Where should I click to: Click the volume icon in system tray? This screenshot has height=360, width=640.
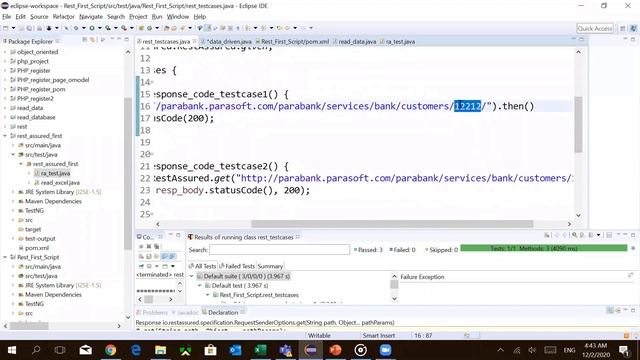pyautogui.click(x=532, y=350)
